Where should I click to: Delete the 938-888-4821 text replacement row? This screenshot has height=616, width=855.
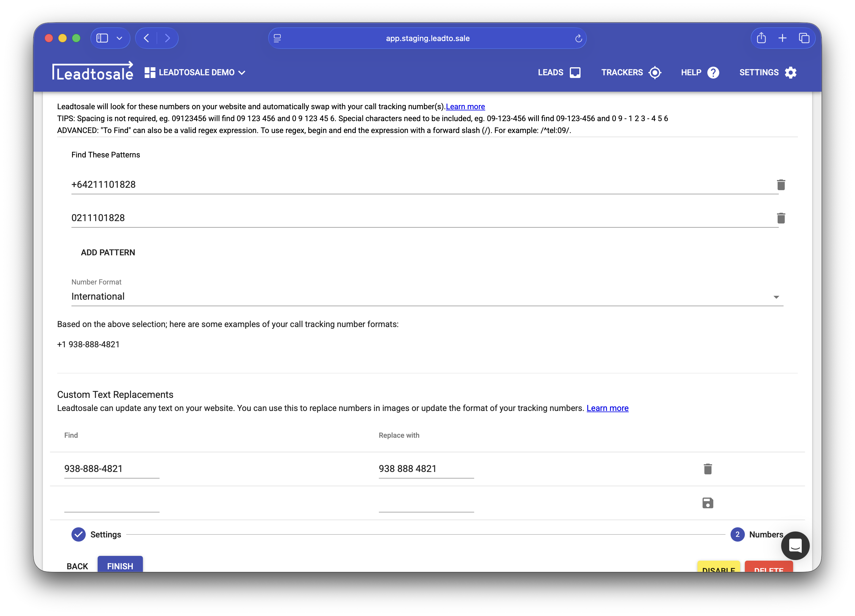[x=708, y=469]
